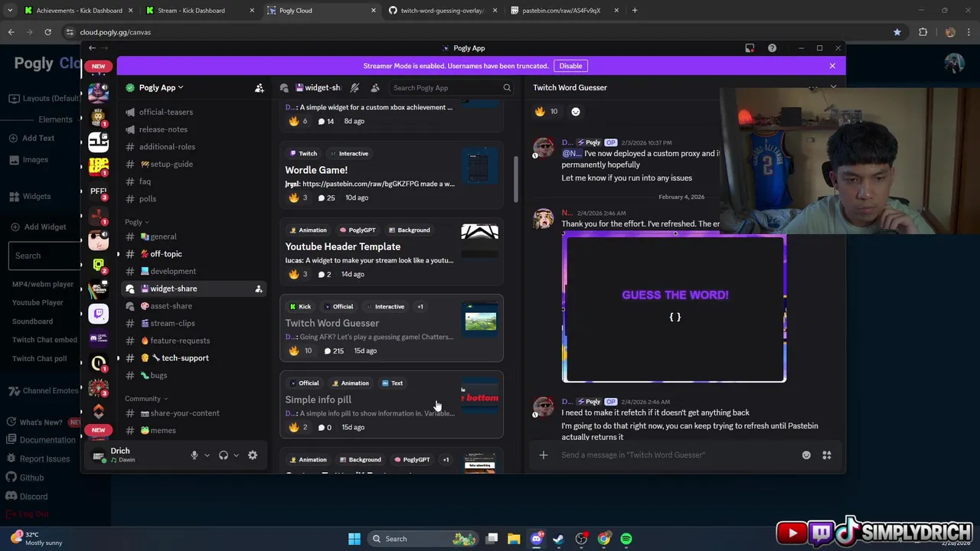
Task: Open the Wordle Game! forum post
Action: click(x=391, y=175)
